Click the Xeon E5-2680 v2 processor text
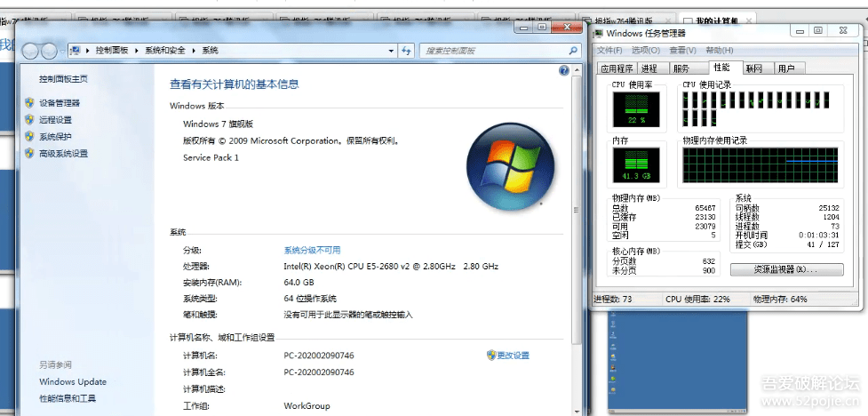 pos(392,267)
